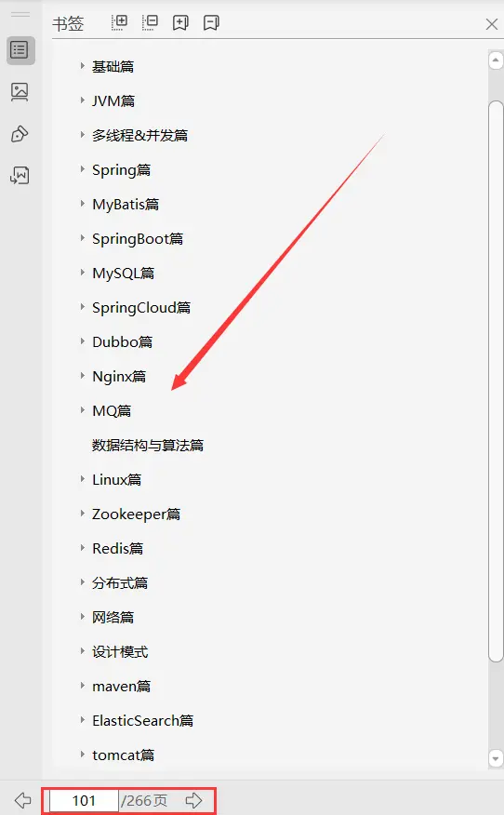This screenshot has width=504, height=815.
Task: Expand all bookmarks toolbar icon
Action: (x=120, y=22)
